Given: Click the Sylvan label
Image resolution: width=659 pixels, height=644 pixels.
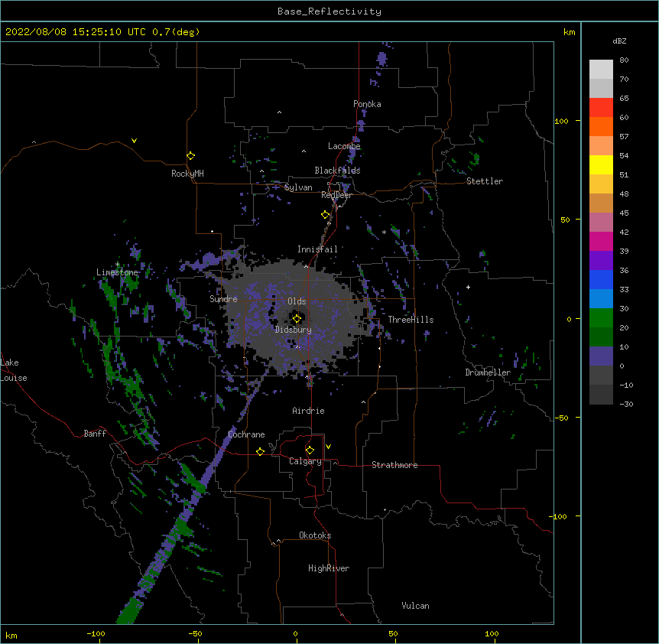Looking at the screenshot, I should (298, 187).
